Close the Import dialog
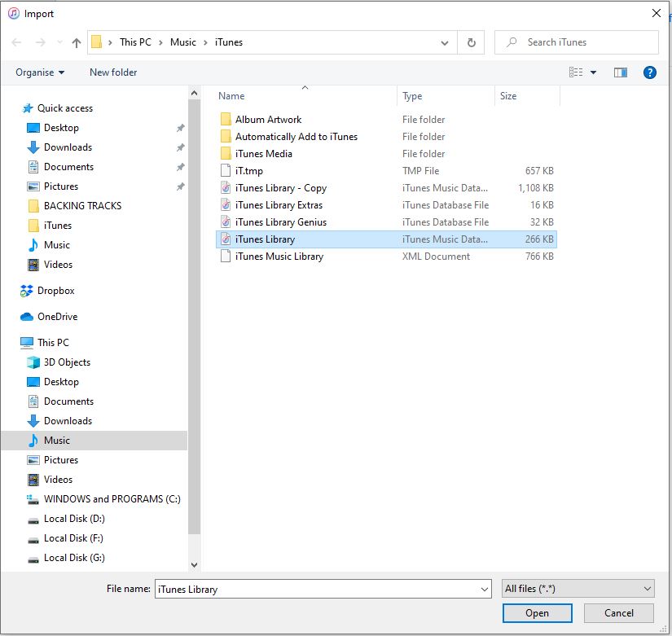672x636 pixels. [x=657, y=13]
